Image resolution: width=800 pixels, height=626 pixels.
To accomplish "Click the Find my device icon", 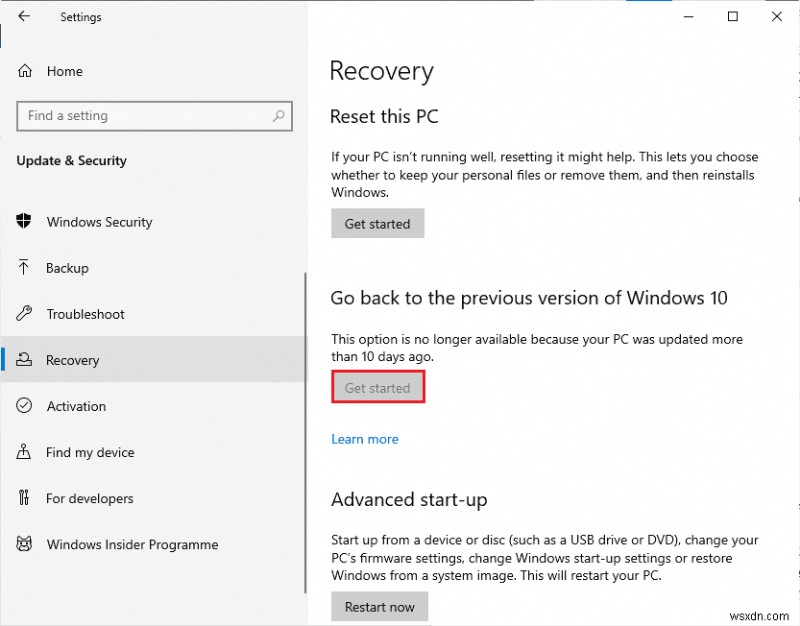I will click(25, 452).
